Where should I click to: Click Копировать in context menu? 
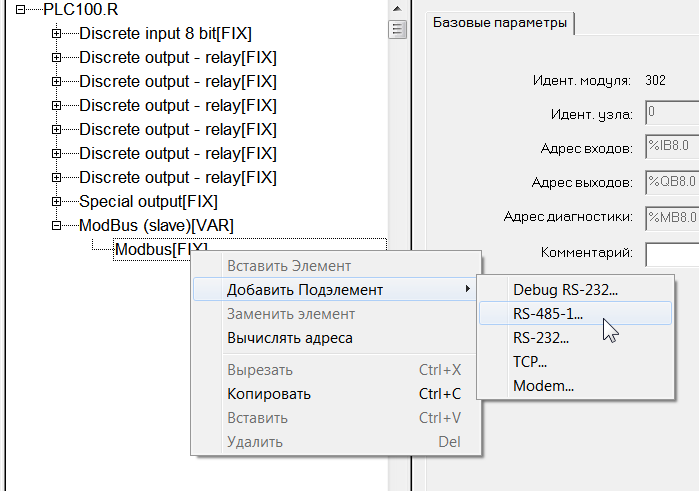point(268,393)
